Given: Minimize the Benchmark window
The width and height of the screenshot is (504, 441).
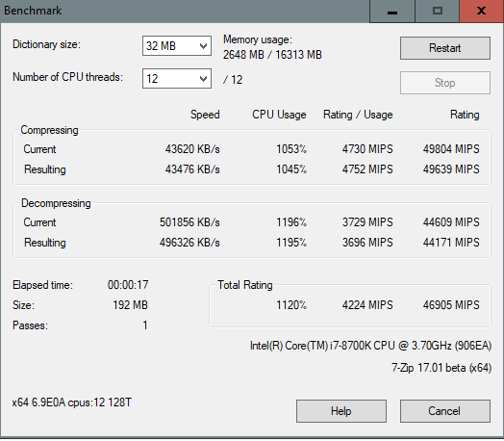Looking at the screenshot, I should tap(392, 12).
